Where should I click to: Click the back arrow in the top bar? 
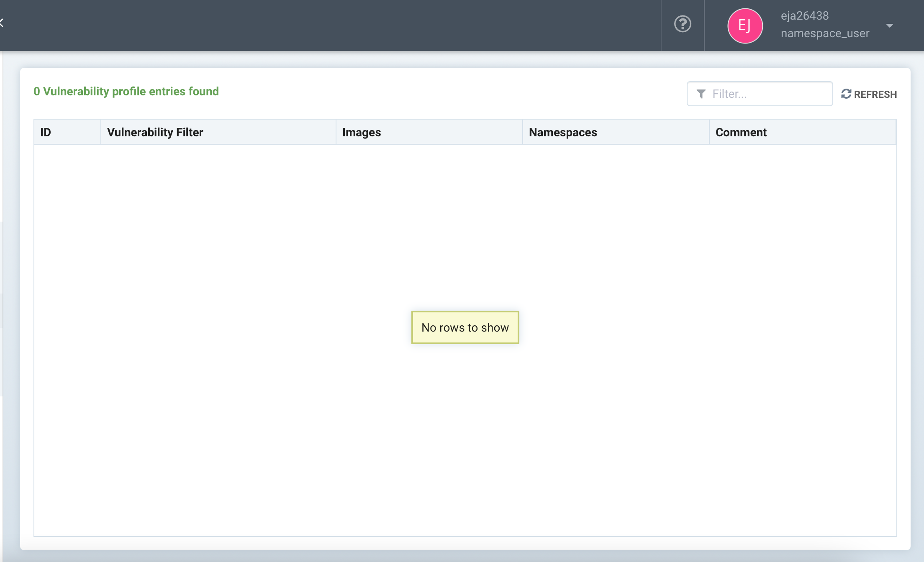pyautogui.click(x=3, y=23)
